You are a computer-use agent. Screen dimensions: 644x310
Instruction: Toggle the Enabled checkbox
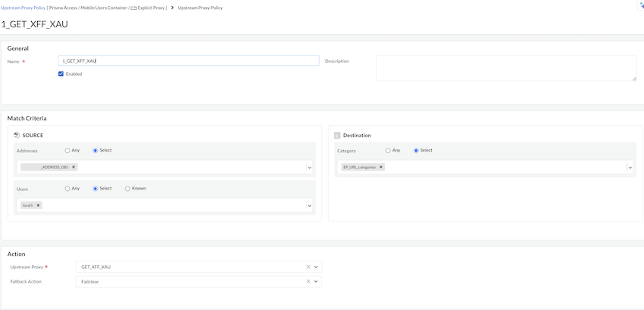pos(61,74)
